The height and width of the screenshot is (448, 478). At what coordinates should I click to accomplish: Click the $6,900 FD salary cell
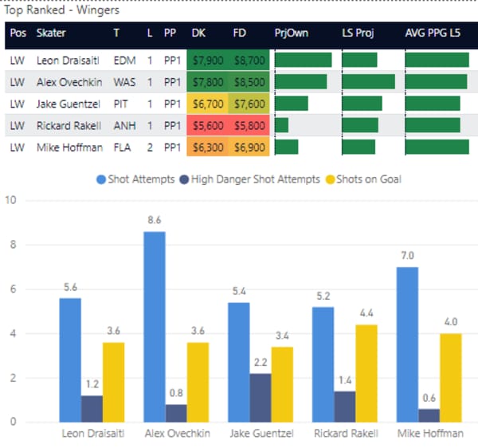pyautogui.click(x=249, y=147)
